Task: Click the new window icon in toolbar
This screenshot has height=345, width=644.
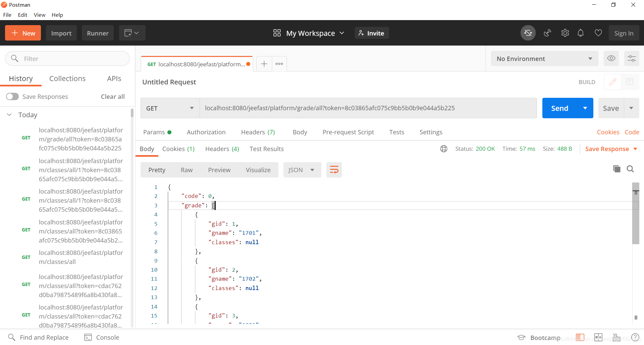Action: tap(132, 33)
